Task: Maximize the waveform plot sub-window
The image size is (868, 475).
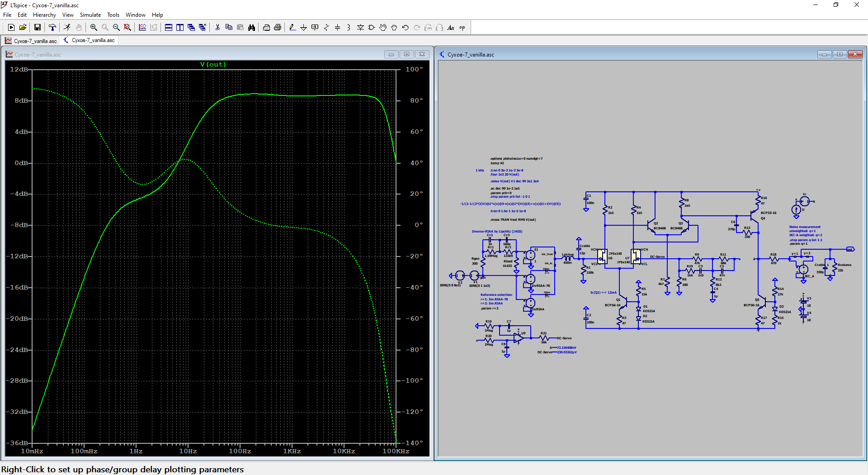Action: tap(406, 54)
